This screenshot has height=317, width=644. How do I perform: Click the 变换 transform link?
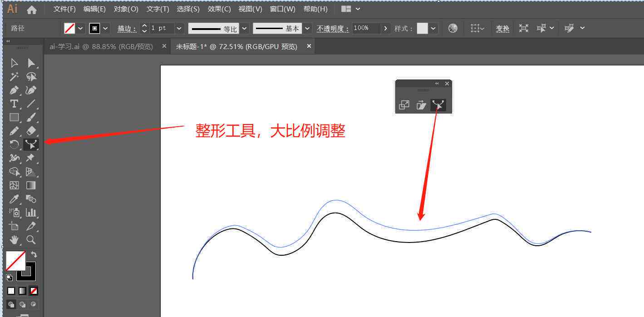[502, 29]
